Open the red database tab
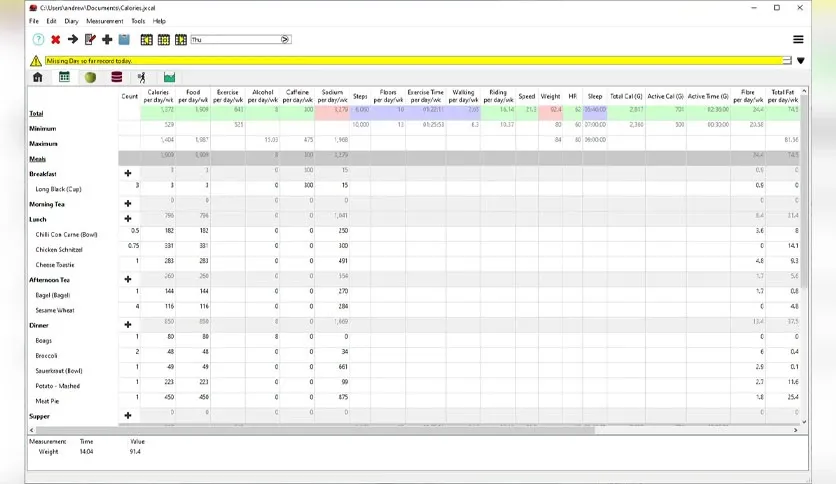 [117, 77]
